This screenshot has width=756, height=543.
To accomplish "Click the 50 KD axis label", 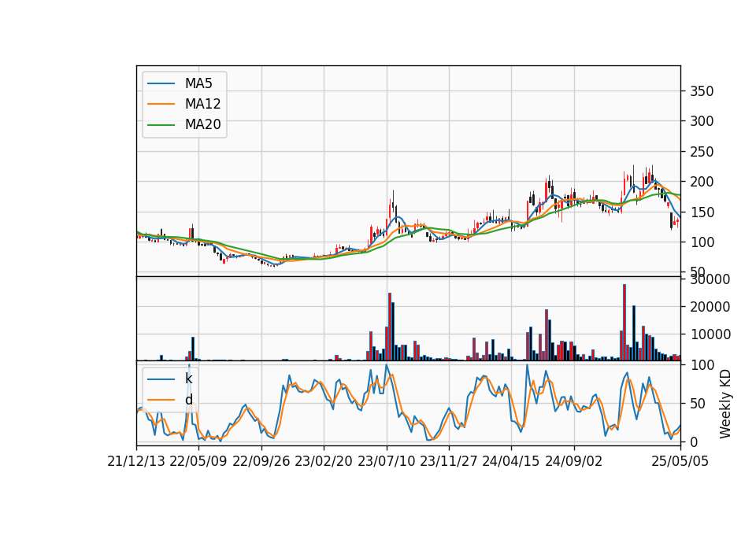I will coord(698,403).
